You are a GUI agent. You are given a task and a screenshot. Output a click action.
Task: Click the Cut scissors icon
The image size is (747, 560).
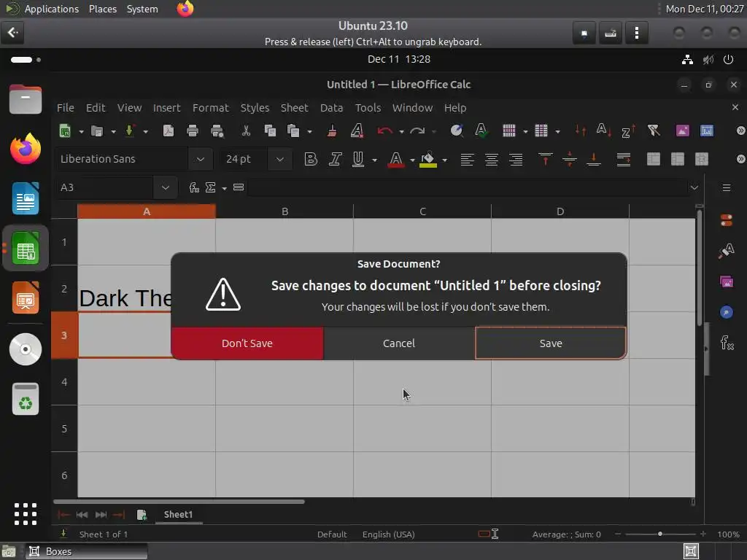pyautogui.click(x=246, y=131)
